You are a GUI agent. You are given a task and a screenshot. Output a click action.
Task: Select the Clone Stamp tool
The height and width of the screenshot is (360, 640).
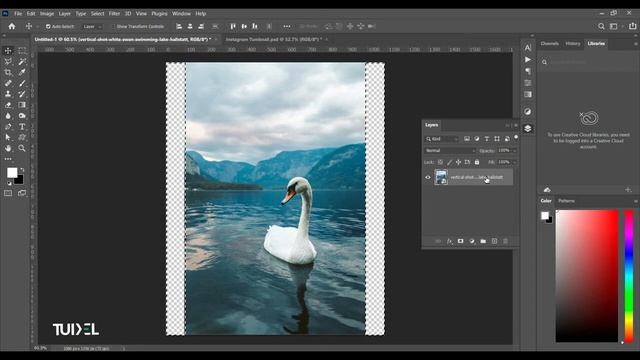point(8,94)
